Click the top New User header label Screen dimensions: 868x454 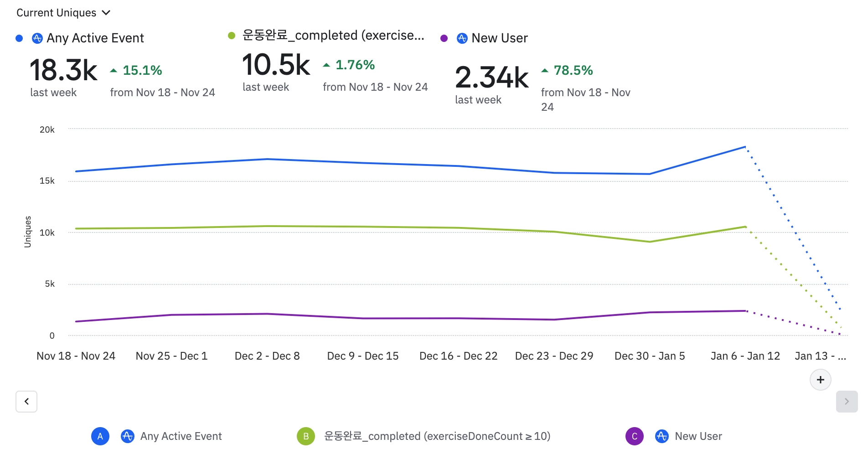point(500,38)
